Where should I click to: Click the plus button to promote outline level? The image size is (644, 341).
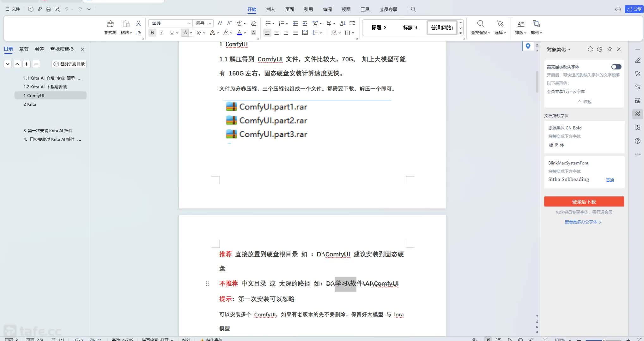(27, 64)
